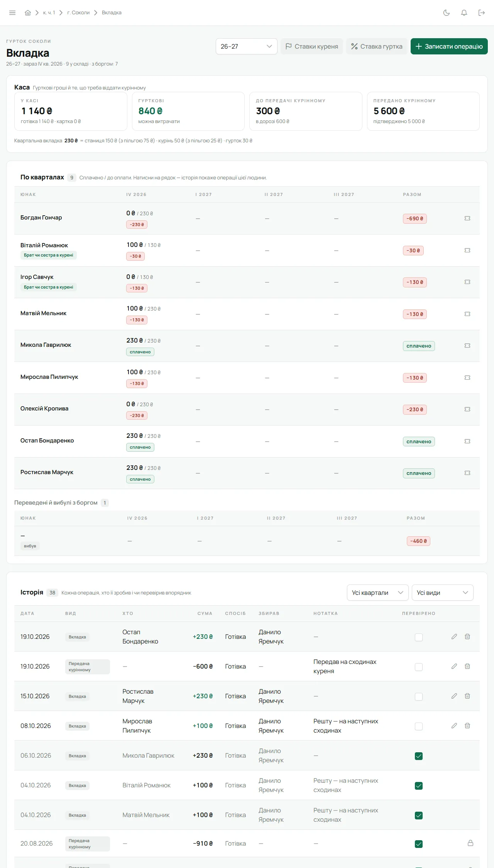
Task: Delete the −600 ₴ transfer operation
Action: [x=467, y=666]
